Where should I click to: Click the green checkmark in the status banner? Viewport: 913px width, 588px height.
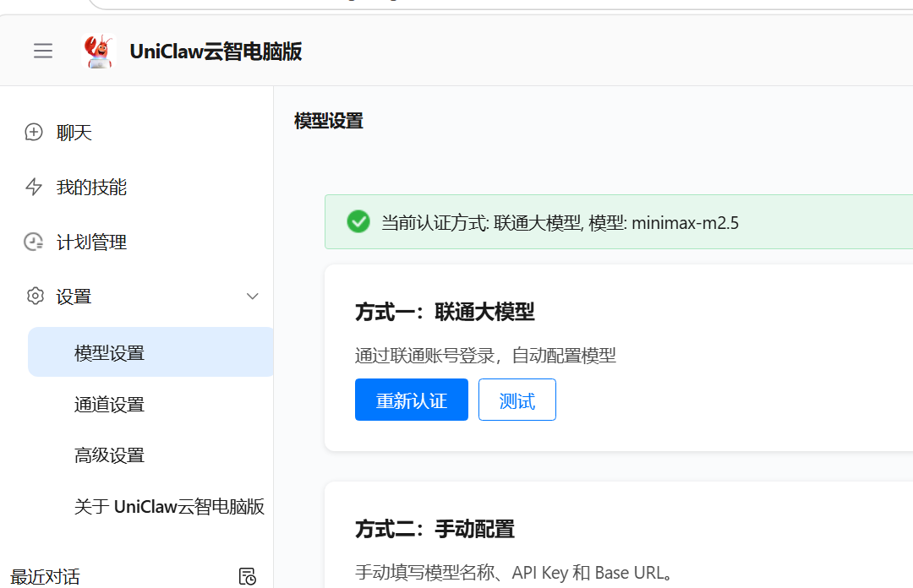pyautogui.click(x=358, y=221)
